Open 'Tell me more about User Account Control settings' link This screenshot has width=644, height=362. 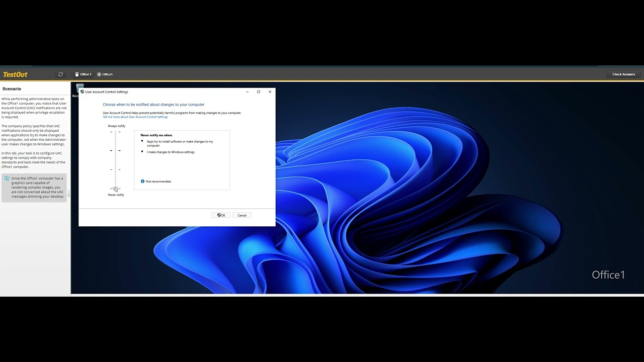[135, 117]
